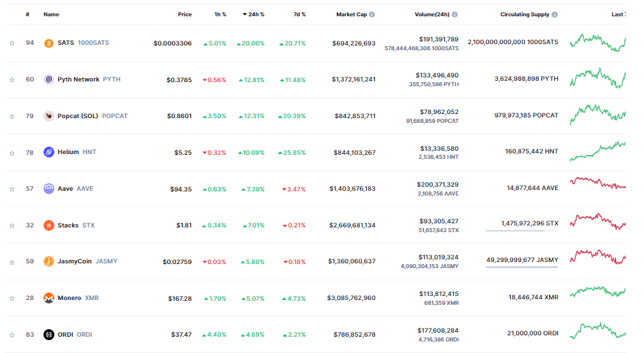
Task: Click Popcat 24h change 12.31%
Action: coord(252,116)
